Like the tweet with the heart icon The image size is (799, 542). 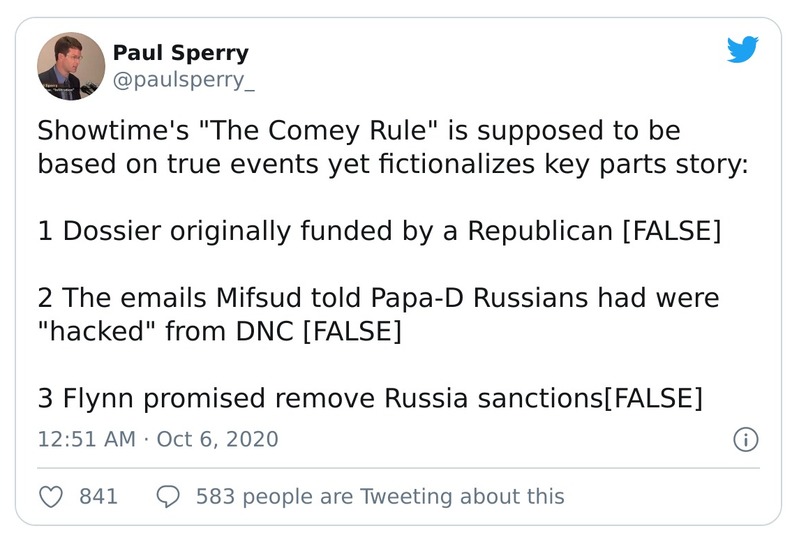52,496
